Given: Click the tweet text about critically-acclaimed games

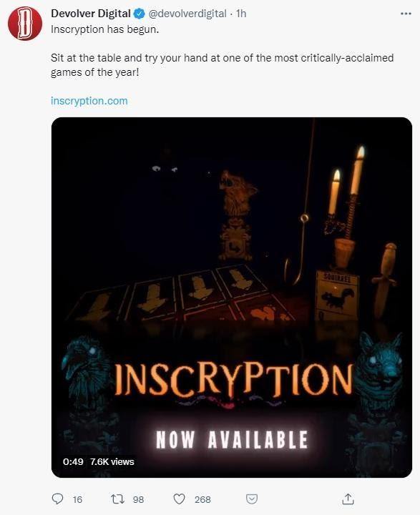Looking at the screenshot, I should point(222,65).
